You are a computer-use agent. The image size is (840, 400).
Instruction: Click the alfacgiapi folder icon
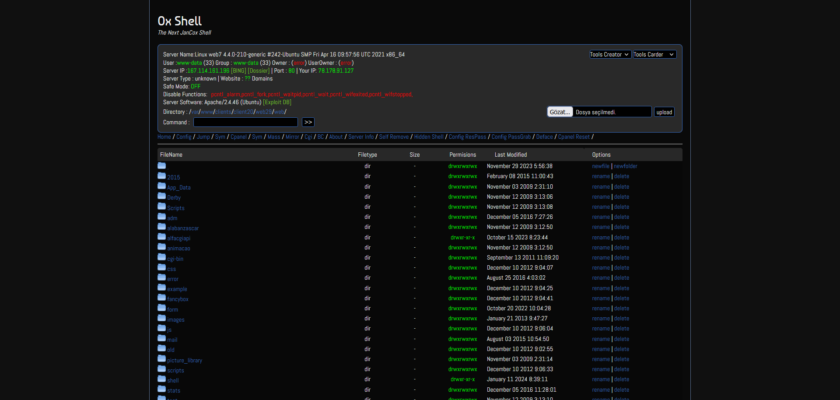(162, 237)
